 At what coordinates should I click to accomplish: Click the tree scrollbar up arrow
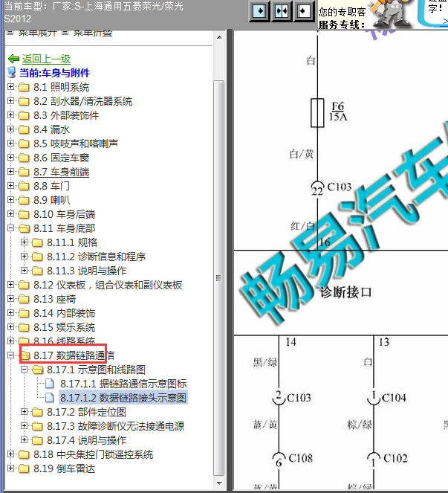coord(219,37)
